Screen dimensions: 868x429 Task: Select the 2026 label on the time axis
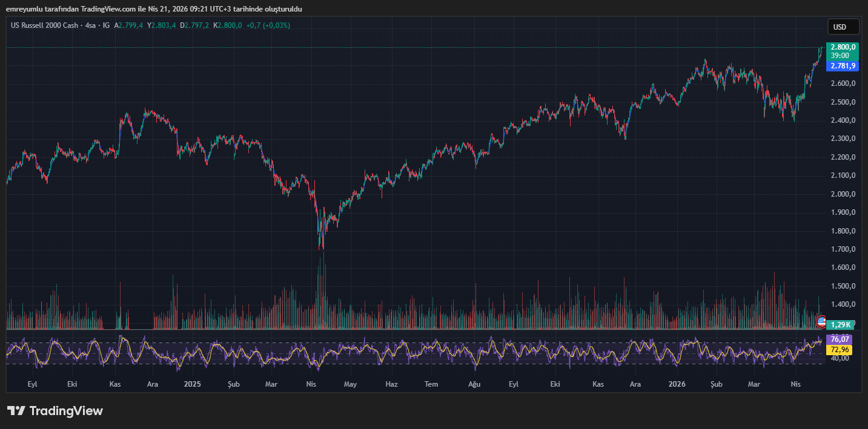(677, 384)
